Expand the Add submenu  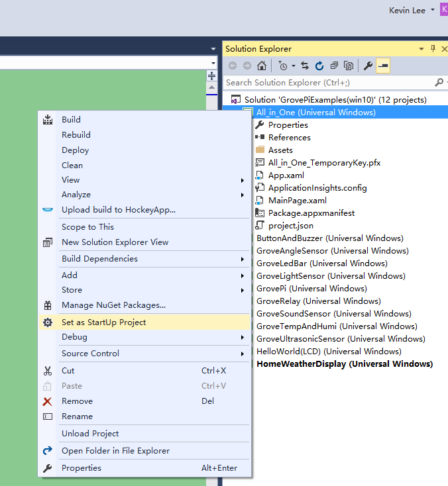pos(144,275)
